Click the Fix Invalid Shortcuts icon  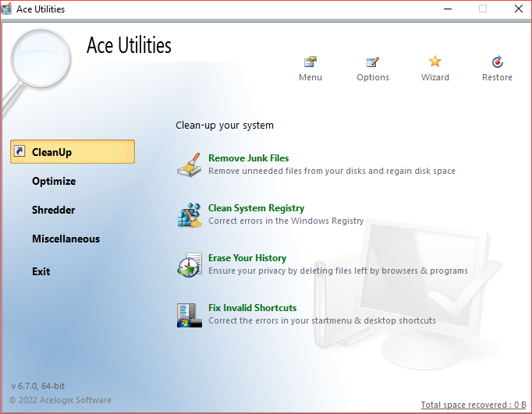(x=190, y=315)
